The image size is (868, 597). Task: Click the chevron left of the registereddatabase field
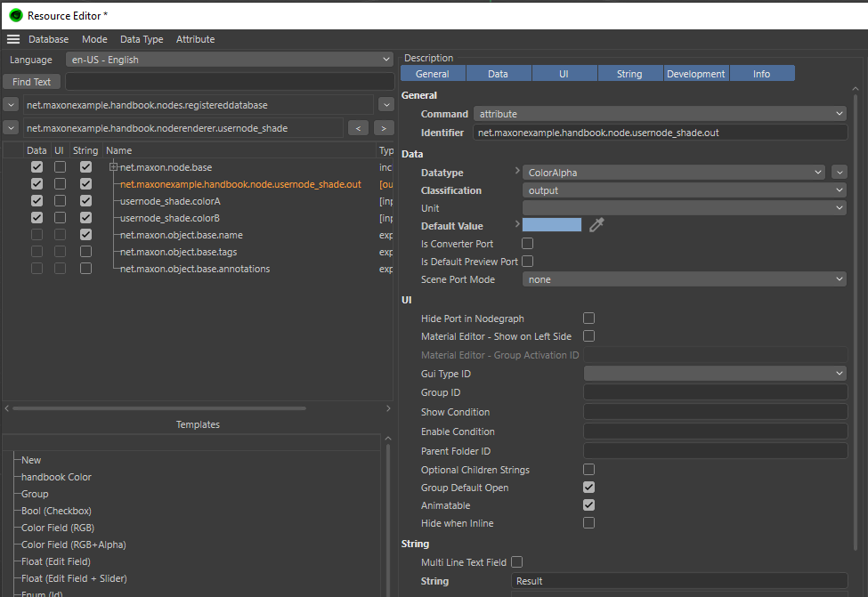(x=10, y=105)
